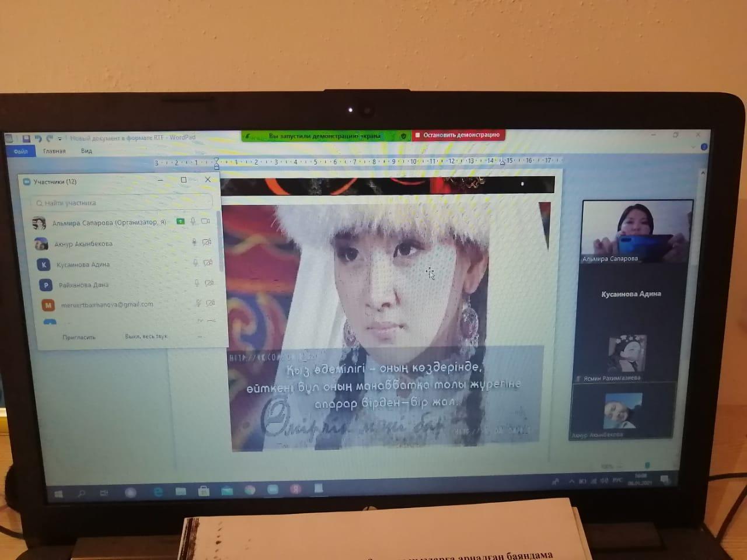Click the green screen share icon for Альмира Сапарова
The height and width of the screenshot is (560, 747).
(x=181, y=222)
